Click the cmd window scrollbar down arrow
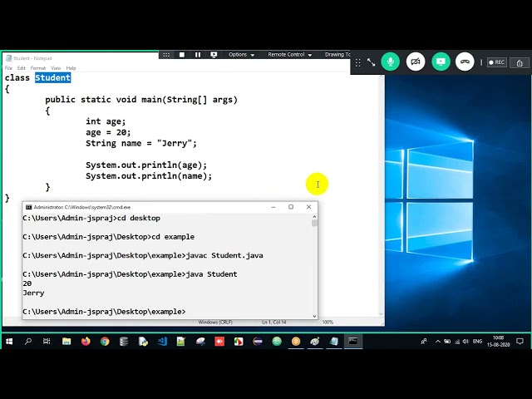 [314, 316]
